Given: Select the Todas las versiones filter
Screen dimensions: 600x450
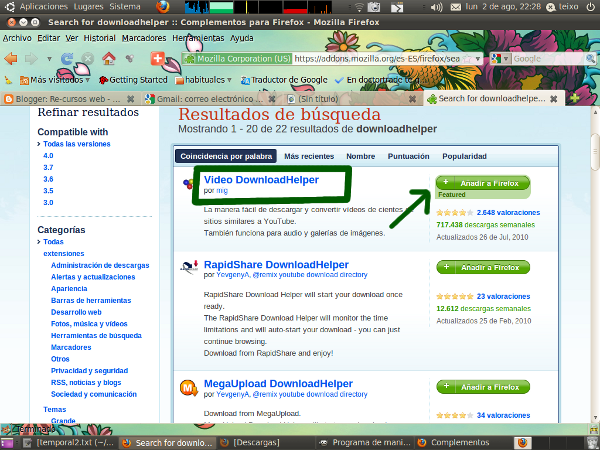Looking at the screenshot, I should click(x=77, y=144).
